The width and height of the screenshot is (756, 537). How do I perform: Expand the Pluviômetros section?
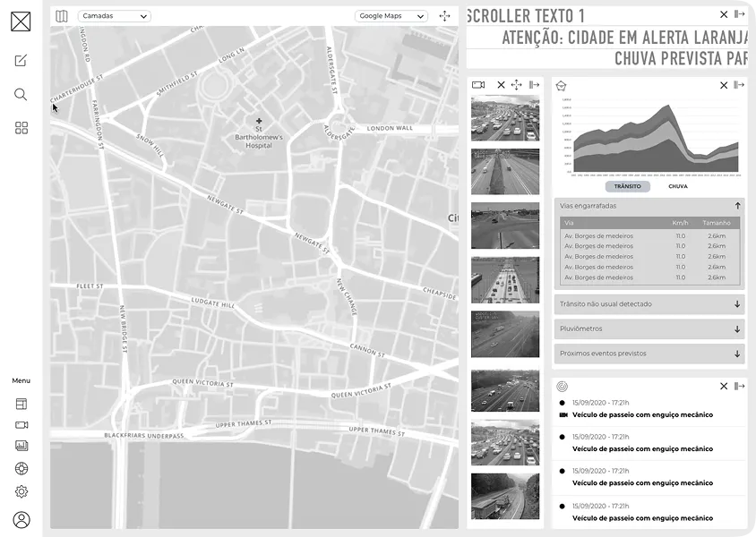649,328
